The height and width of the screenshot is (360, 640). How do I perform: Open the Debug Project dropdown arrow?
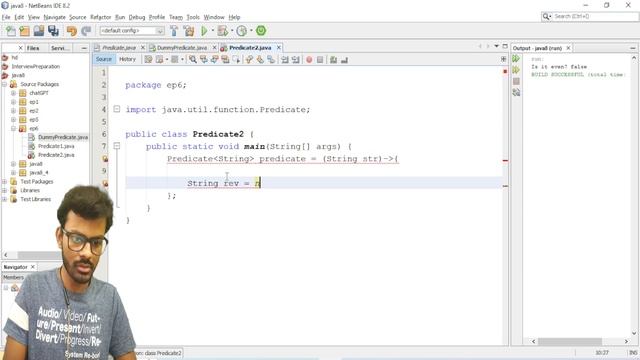click(231, 31)
